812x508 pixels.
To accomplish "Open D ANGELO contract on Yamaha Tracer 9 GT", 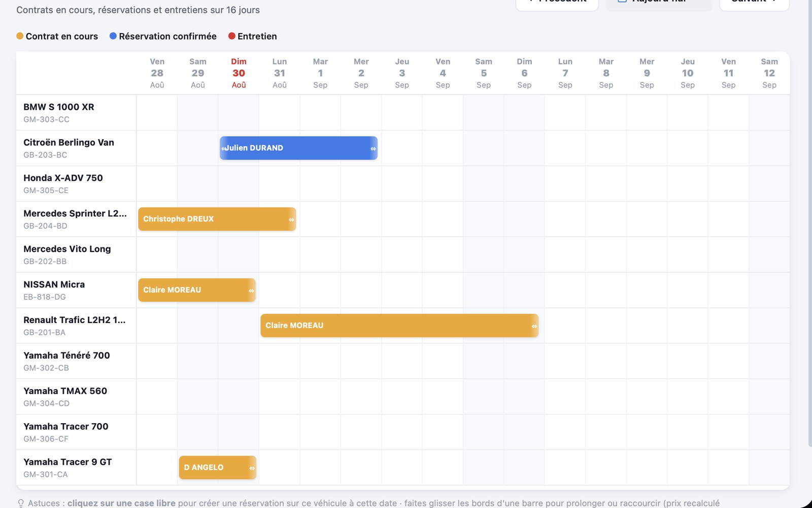I will pyautogui.click(x=218, y=467).
